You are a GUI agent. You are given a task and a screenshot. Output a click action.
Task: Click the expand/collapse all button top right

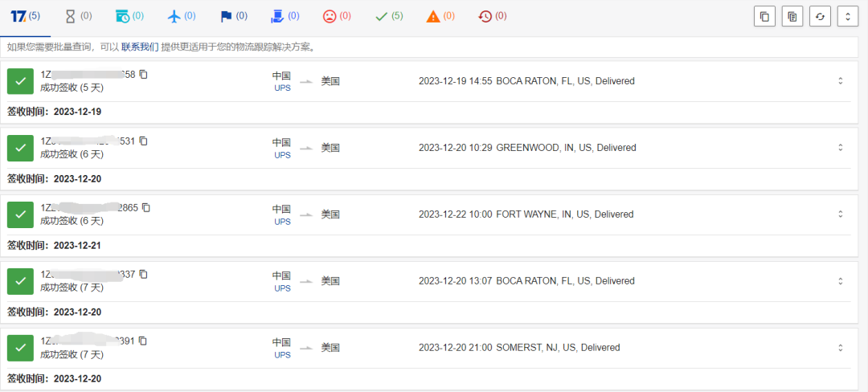[846, 16]
